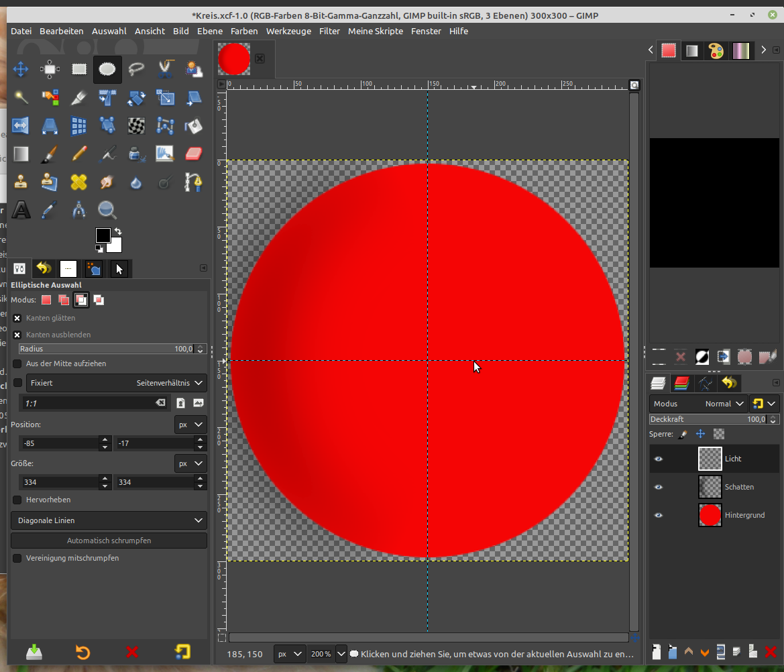
Task: Hide the Schatten layer
Action: [658, 487]
